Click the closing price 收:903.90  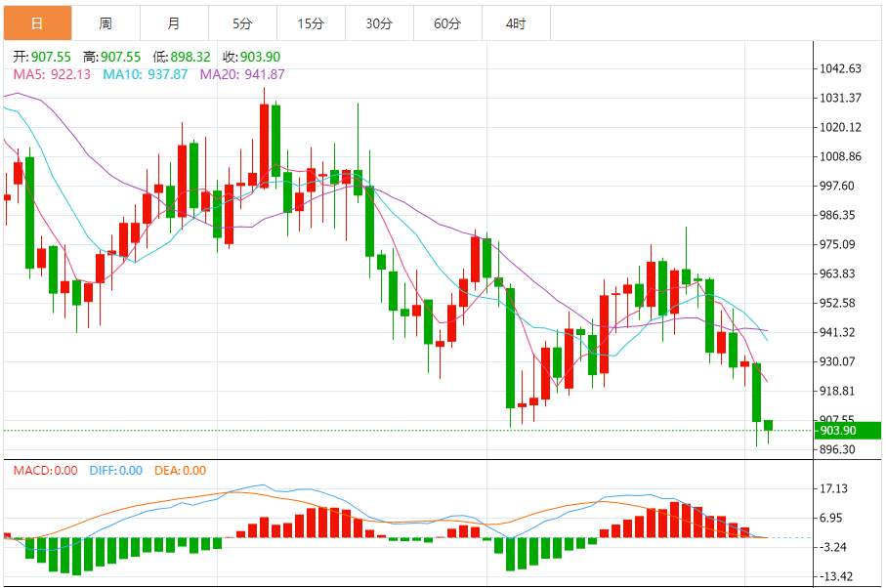[x=251, y=57]
